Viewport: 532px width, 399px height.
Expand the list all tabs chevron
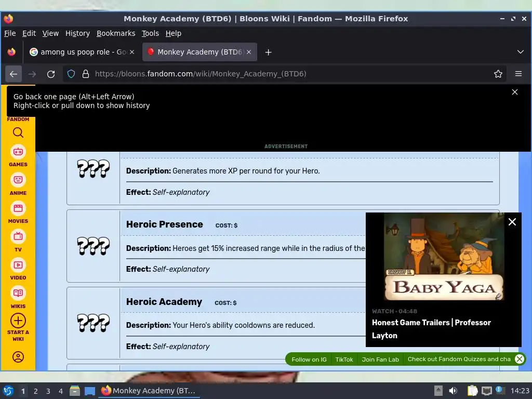click(520, 52)
